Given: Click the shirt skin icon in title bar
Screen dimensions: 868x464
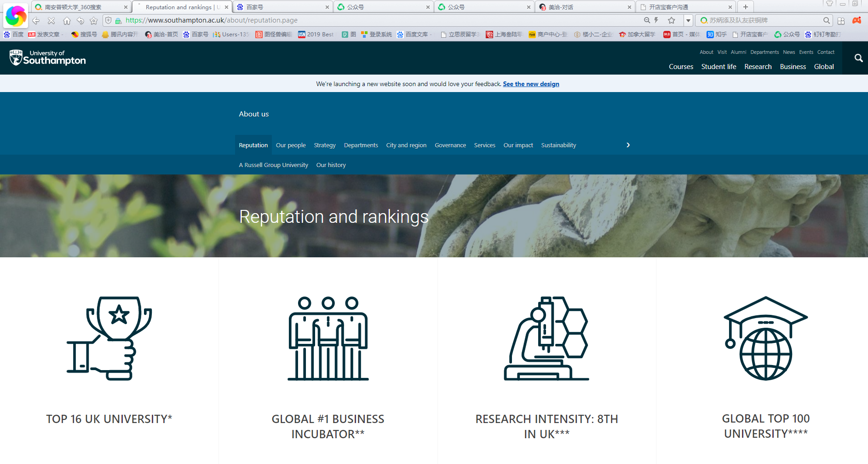Looking at the screenshot, I should (829, 4).
